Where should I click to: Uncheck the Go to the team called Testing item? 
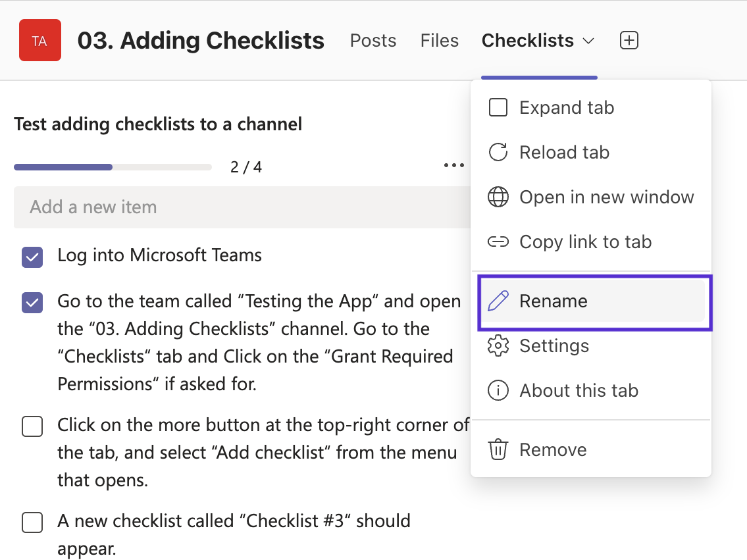coord(32,303)
